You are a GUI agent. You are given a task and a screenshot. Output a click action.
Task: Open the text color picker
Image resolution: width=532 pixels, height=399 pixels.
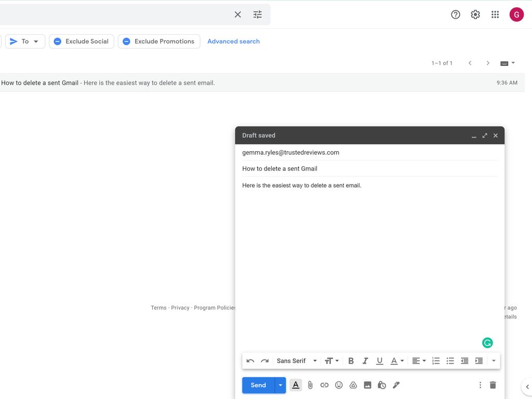click(395, 361)
